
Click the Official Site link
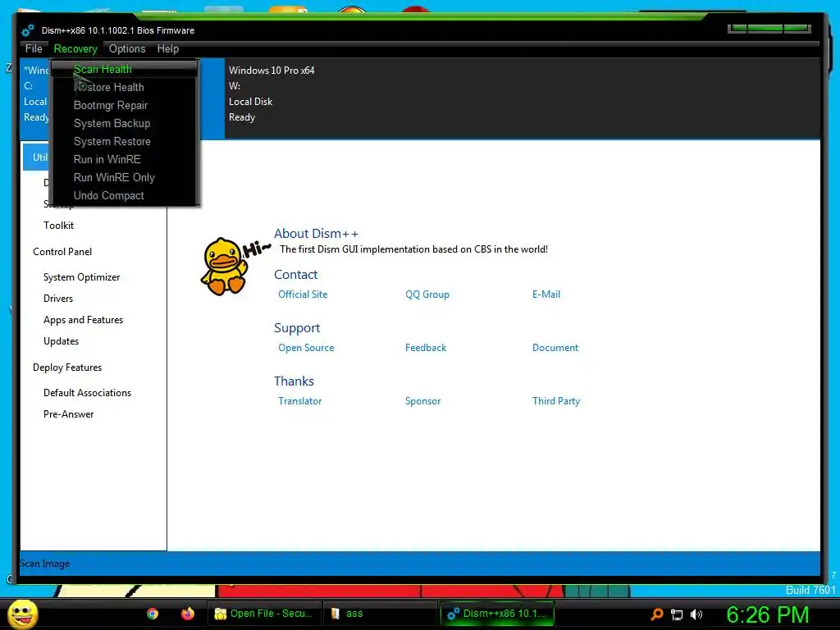pyautogui.click(x=303, y=294)
